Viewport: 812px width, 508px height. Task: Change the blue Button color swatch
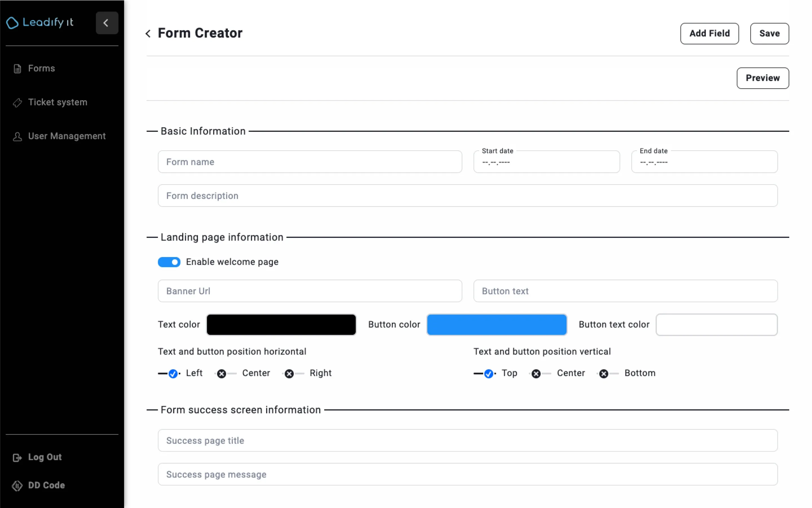tap(496, 325)
